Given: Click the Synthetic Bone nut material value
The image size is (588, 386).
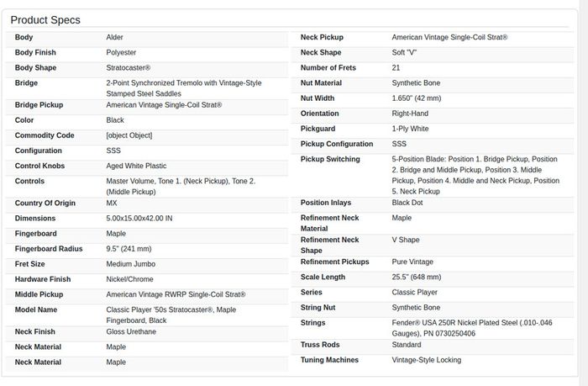Looking at the screenshot, I should [x=416, y=83].
